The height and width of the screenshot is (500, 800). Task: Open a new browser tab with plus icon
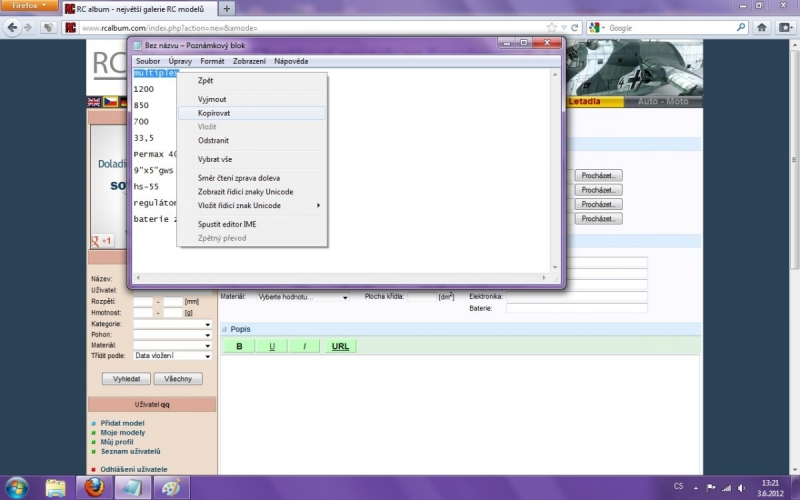(227, 8)
